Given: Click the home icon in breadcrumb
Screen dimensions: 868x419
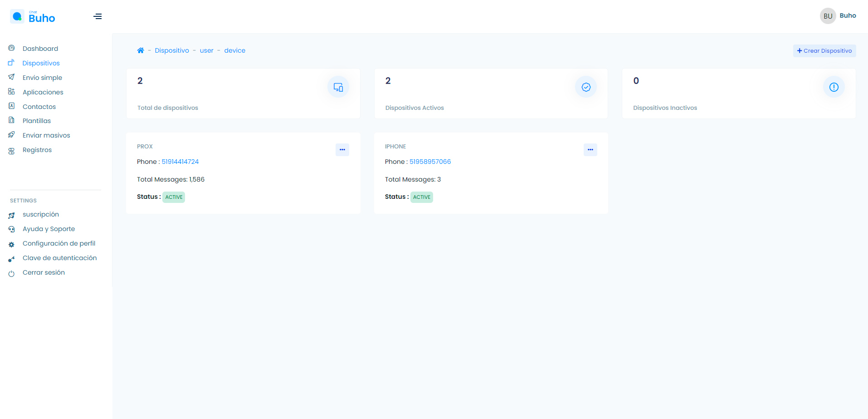Looking at the screenshot, I should tap(141, 50).
